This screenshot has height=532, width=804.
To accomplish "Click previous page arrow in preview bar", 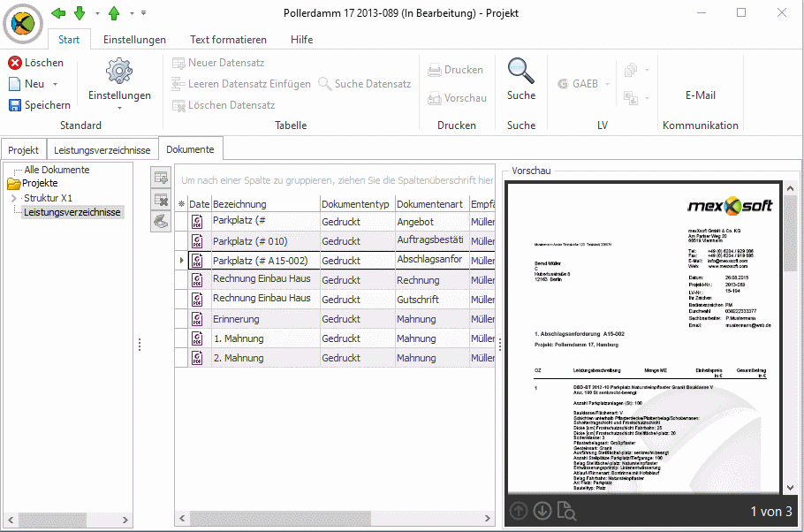I will 519,511.
